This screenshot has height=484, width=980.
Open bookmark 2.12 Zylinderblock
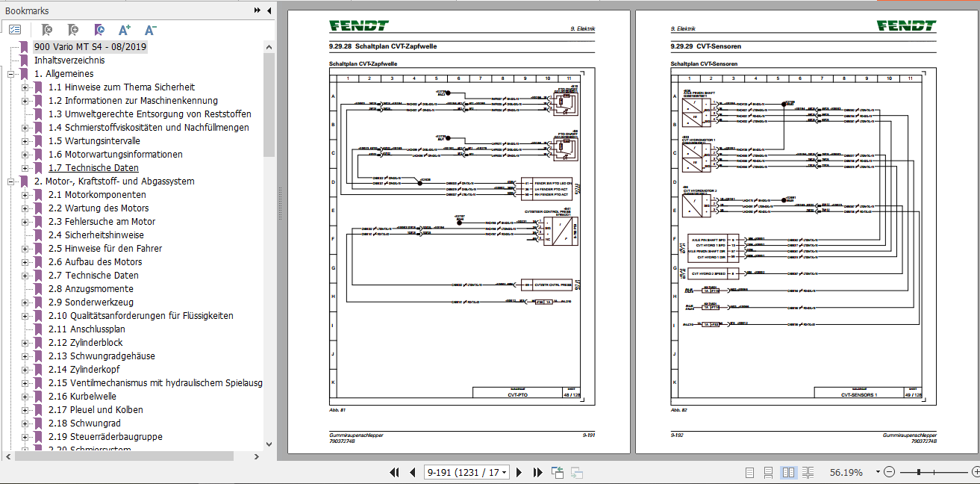pyautogui.click(x=86, y=343)
